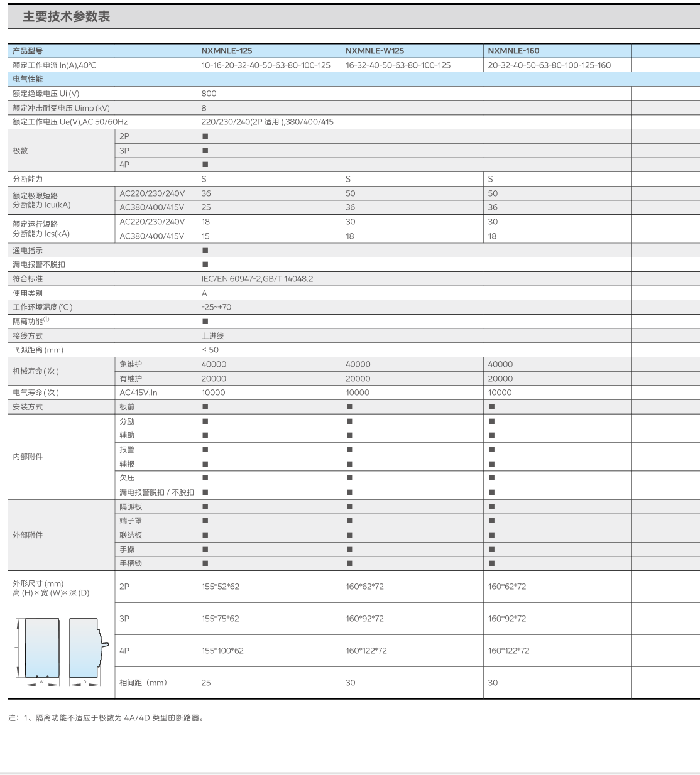The width and height of the screenshot is (700, 775).
Task: Click the 隔弧板 accessory label
Action: [x=131, y=507]
